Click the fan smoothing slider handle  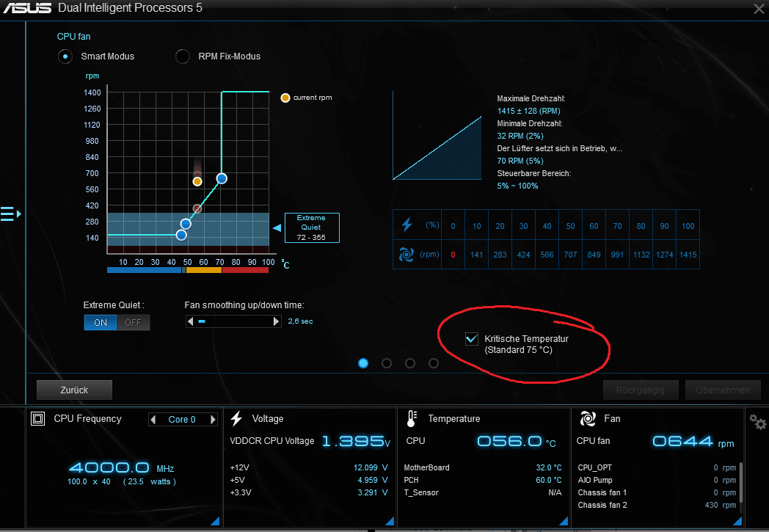(x=202, y=321)
